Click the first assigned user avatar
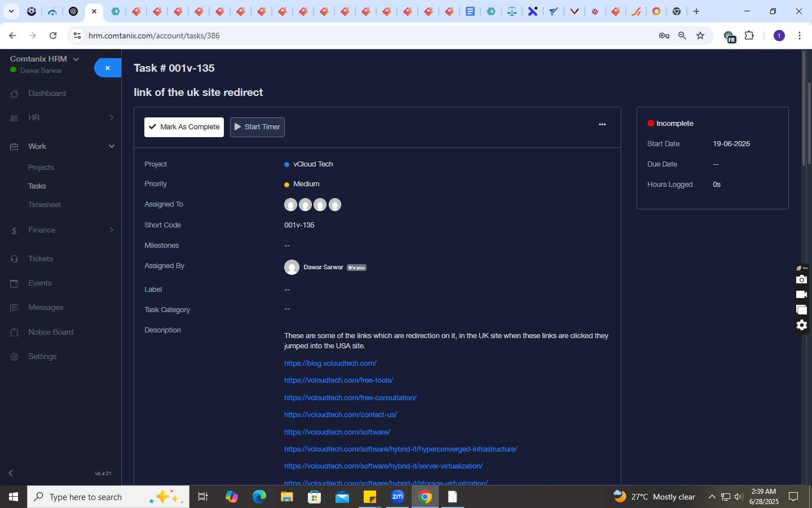The width and height of the screenshot is (812, 508). click(x=290, y=205)
